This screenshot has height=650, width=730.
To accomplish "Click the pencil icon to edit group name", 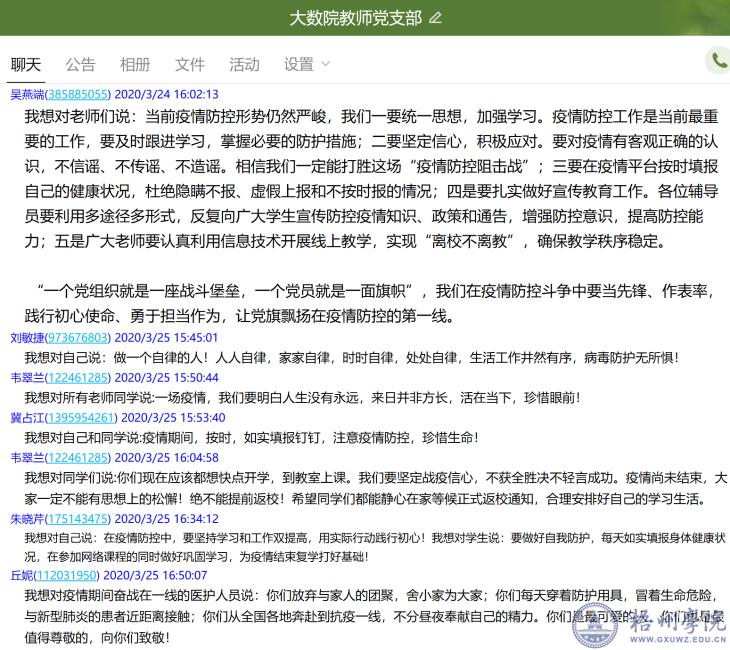I will pos(434,18).
